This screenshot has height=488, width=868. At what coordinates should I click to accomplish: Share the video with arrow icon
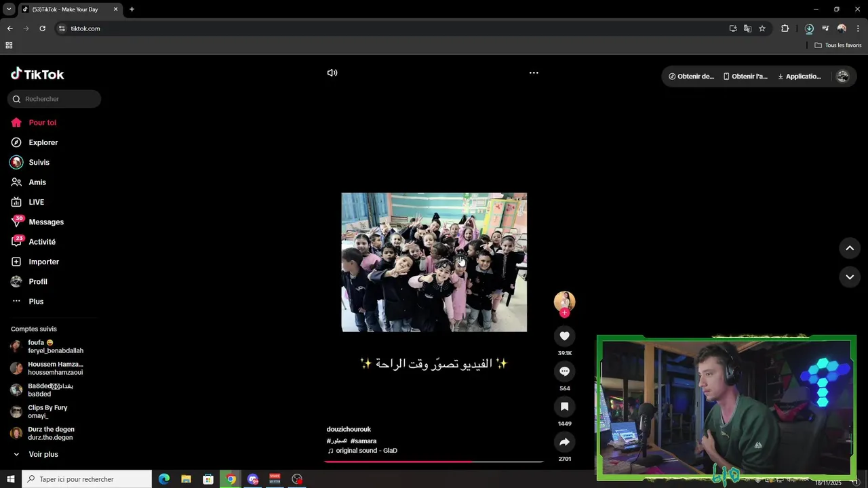tap(564, 442)
